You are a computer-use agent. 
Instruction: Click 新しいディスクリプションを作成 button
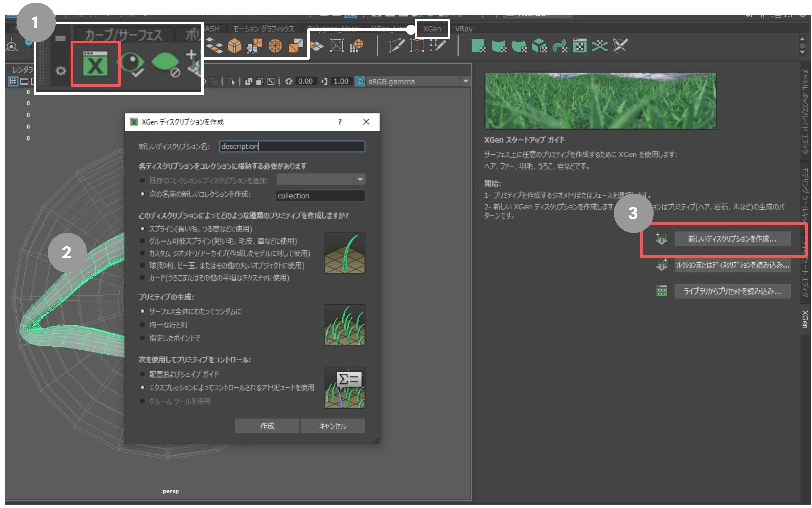tap(732, 239)
